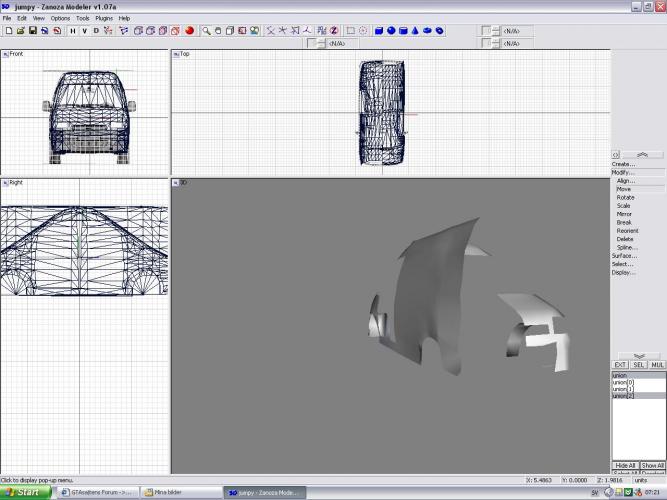Expand the Display... command group

pyautogui.click(x=623, y=272)
